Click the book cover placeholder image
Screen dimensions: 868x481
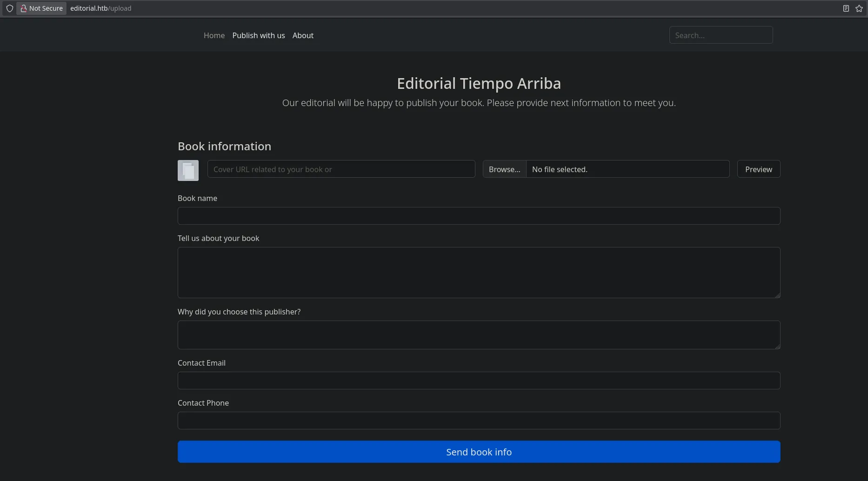pos(188,170)
